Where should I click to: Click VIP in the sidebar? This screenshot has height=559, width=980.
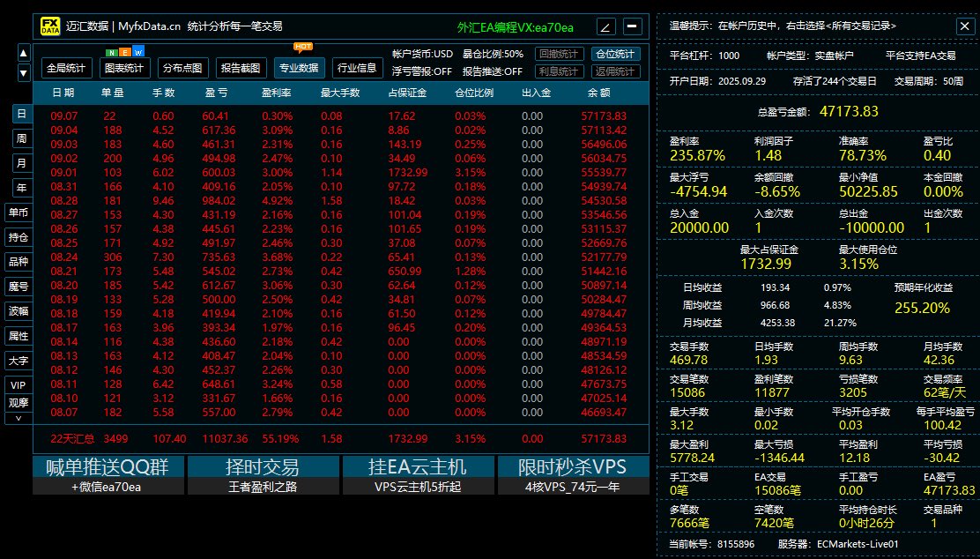tap(19, 385)
